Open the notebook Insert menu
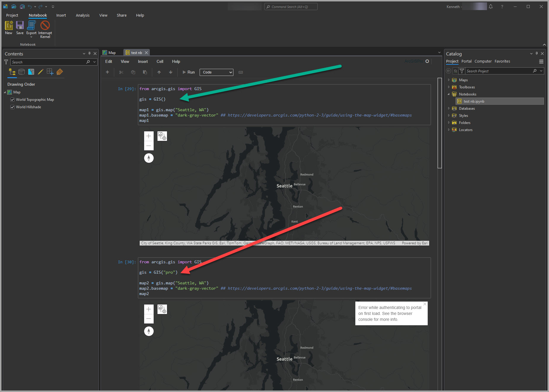The height and width of the screenshot is (392, 549). click(143, 61)
